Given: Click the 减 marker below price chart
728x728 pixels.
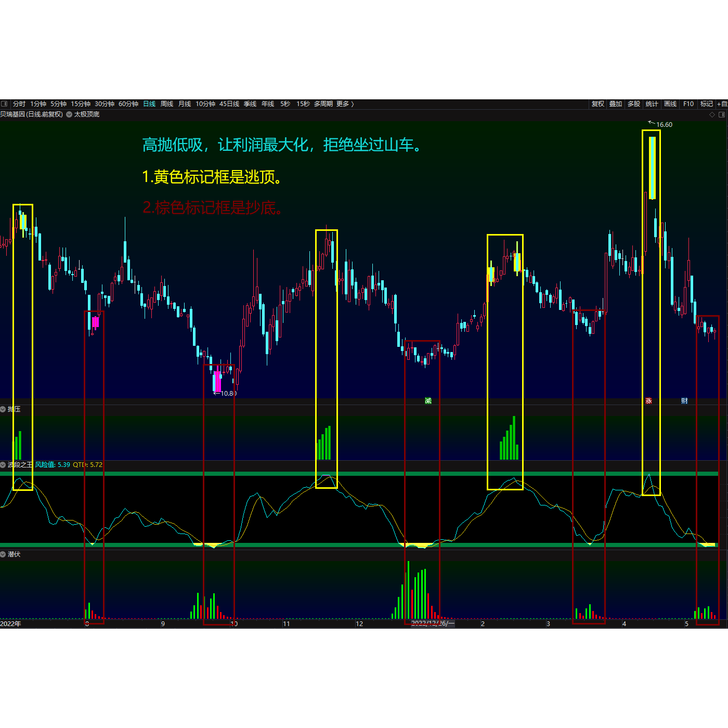Looking at the screenshot, I should point(428,400).
